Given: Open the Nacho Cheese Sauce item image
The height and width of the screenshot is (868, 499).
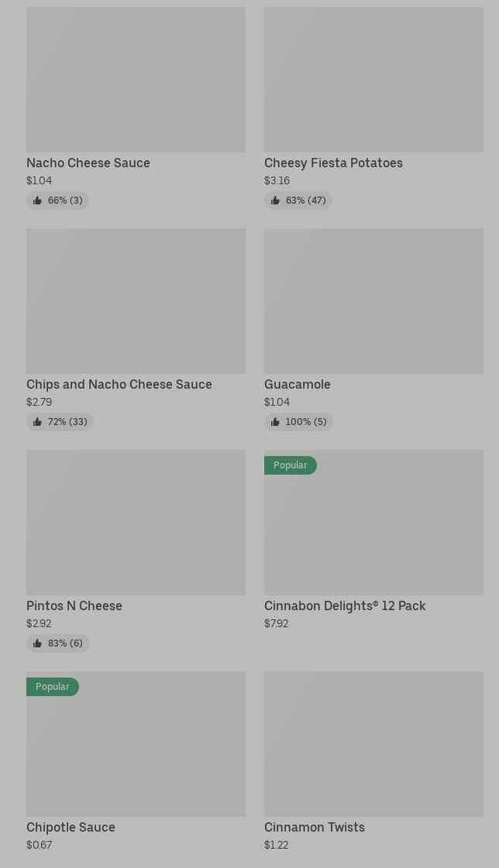Looking at the screenshot, I should (136, 80).
